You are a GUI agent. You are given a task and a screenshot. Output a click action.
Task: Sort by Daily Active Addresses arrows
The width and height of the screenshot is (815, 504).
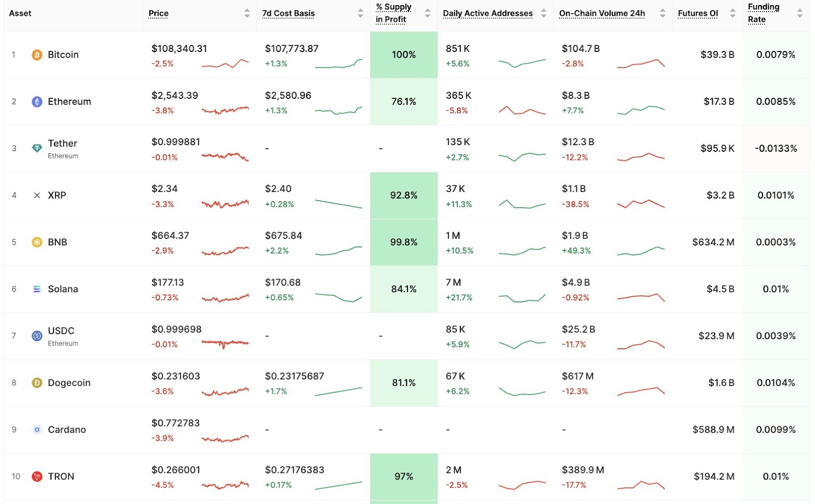pyautogui.click(x=544, y=13)
